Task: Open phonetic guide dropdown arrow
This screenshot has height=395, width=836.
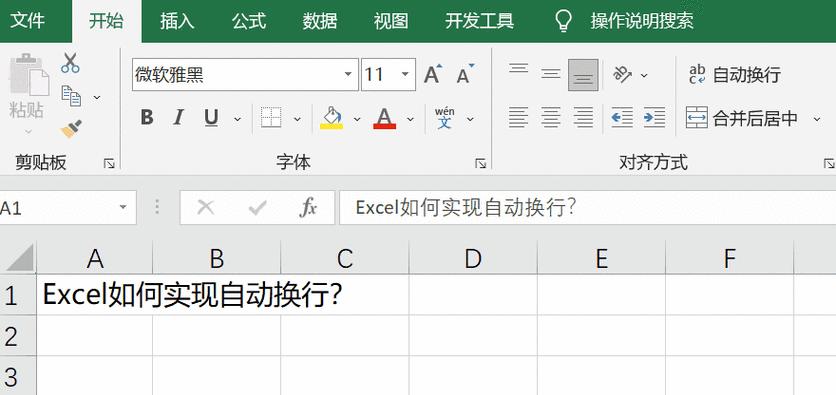Action: (470, 119)
